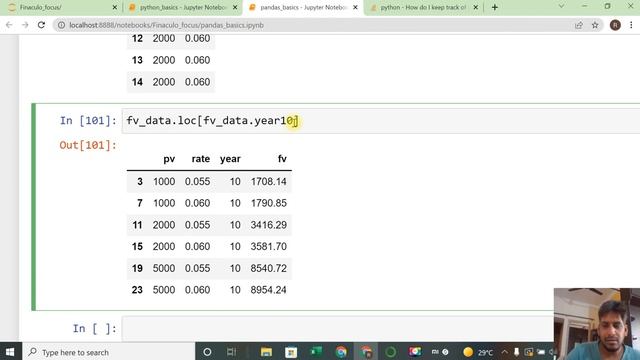The image size is (640, 360).
Task: Open the weather 29°C taskbar widget
Action: (478, 352)
